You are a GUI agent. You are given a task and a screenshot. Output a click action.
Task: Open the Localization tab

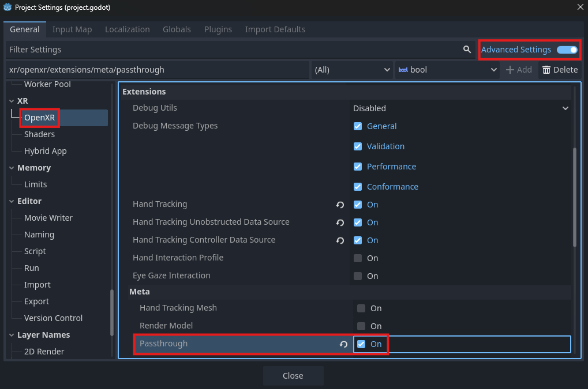[x=127, y=29]
